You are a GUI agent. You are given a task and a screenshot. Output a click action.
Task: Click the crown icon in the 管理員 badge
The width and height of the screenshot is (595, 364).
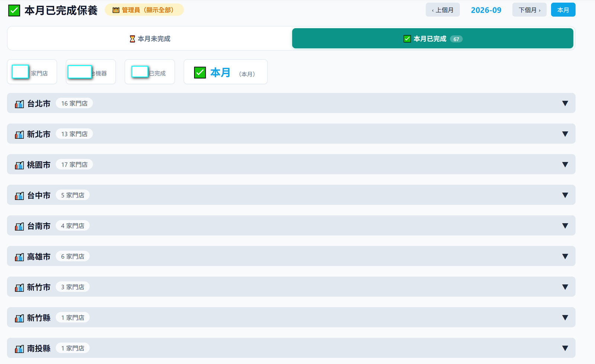click(116, 10)
